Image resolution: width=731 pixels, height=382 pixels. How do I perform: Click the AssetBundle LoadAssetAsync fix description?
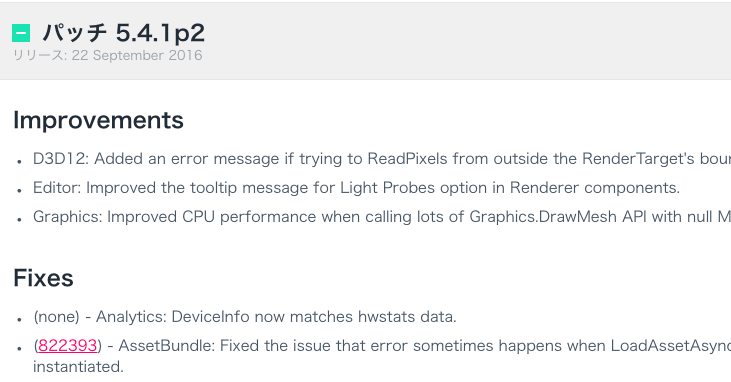[381, 356]
